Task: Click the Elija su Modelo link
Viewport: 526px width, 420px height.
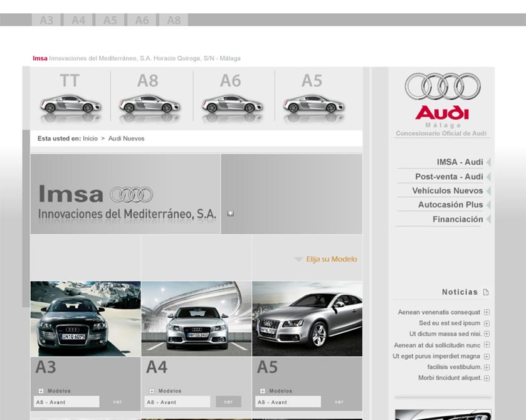Action: pos(332,259)
